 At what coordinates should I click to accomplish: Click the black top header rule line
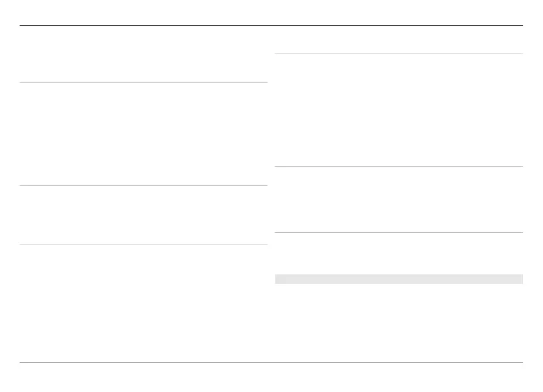coord(271,25)
